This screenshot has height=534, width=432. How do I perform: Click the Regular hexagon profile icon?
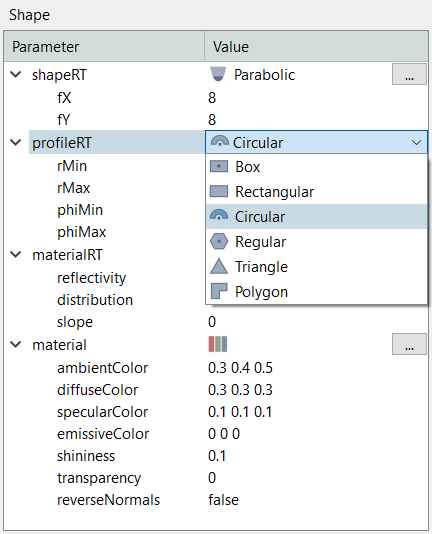point(219,241)
